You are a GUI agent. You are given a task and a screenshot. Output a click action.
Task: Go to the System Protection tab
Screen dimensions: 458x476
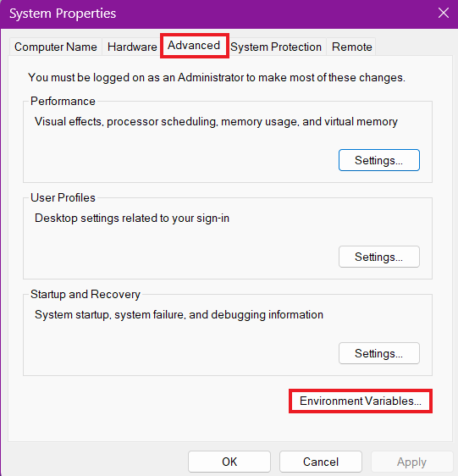click(x=276, y=47)
